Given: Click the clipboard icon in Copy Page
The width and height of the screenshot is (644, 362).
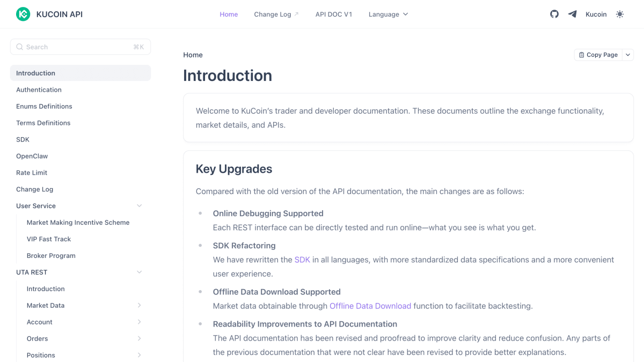Looking at the screenshot, I should (x=581, y=55).
